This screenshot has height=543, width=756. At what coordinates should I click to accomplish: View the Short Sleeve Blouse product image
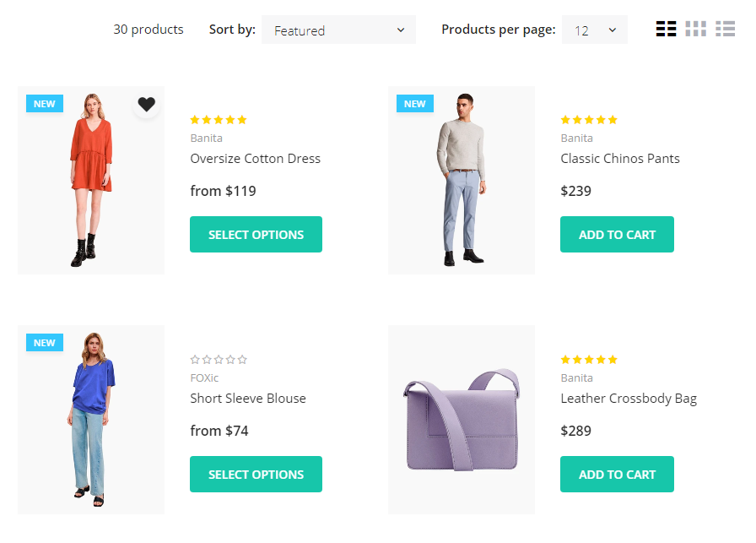90,420
